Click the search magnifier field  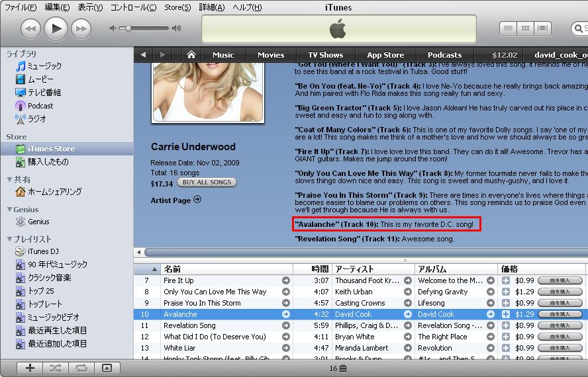tap(579, 28)
